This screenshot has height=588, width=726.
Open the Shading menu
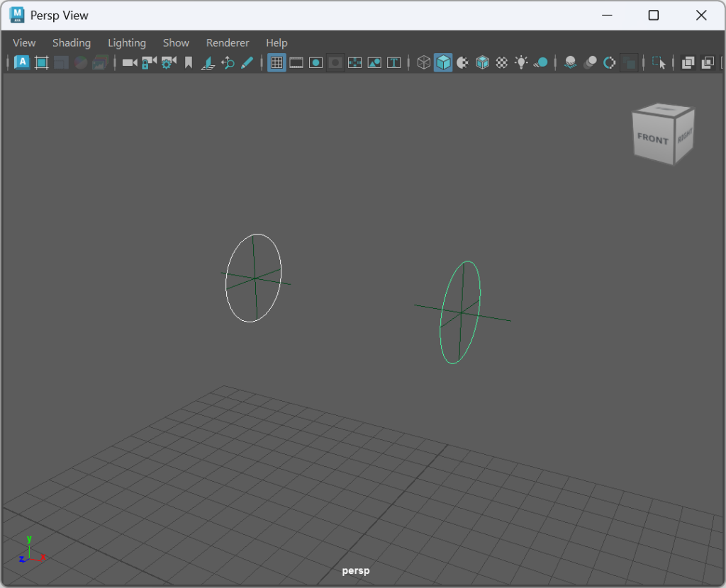click(x=72, y=43)
